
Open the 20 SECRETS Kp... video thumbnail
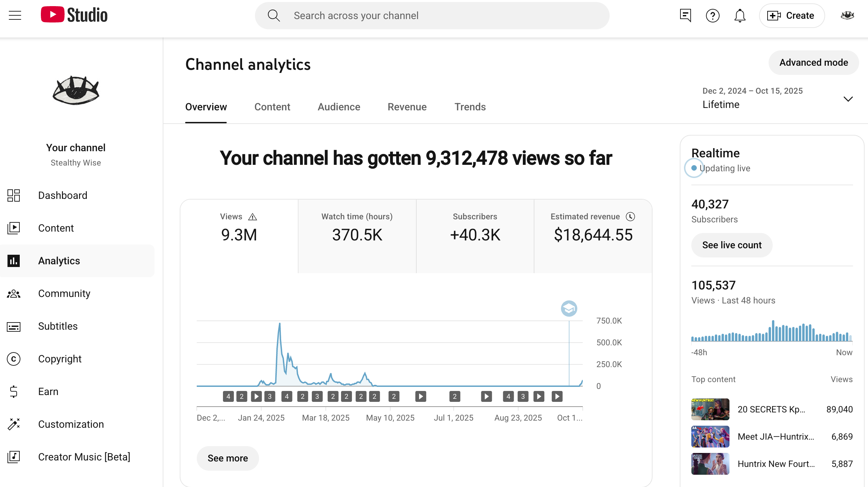click(710, 409)
